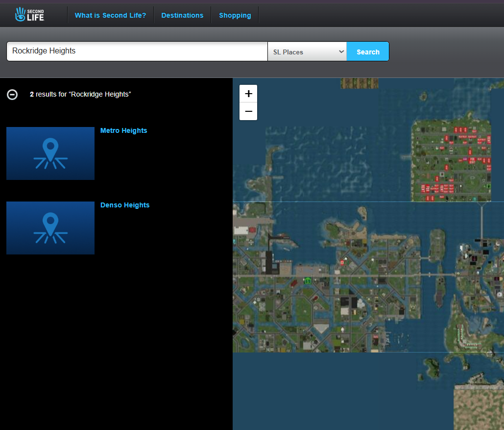The height and width of the screenshot is (430, 504).
Task: Focus the Rockridge Heights search field
Action: [x=137, y=51]
